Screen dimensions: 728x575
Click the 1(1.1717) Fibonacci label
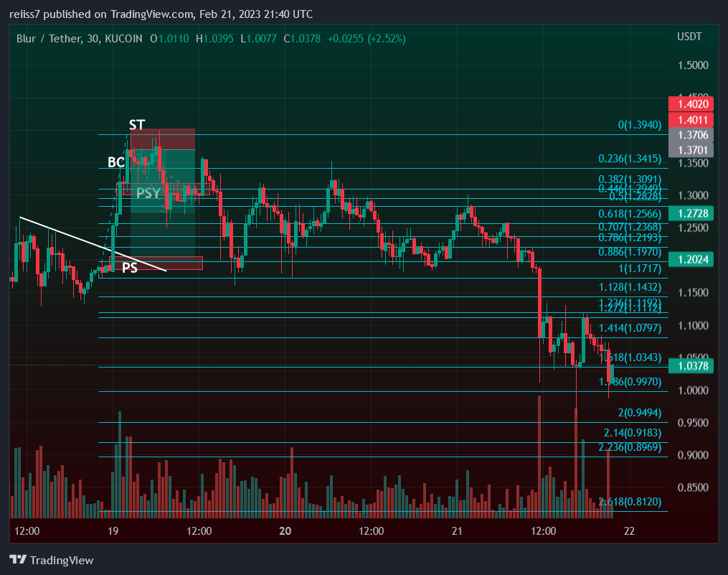[639, 268]
